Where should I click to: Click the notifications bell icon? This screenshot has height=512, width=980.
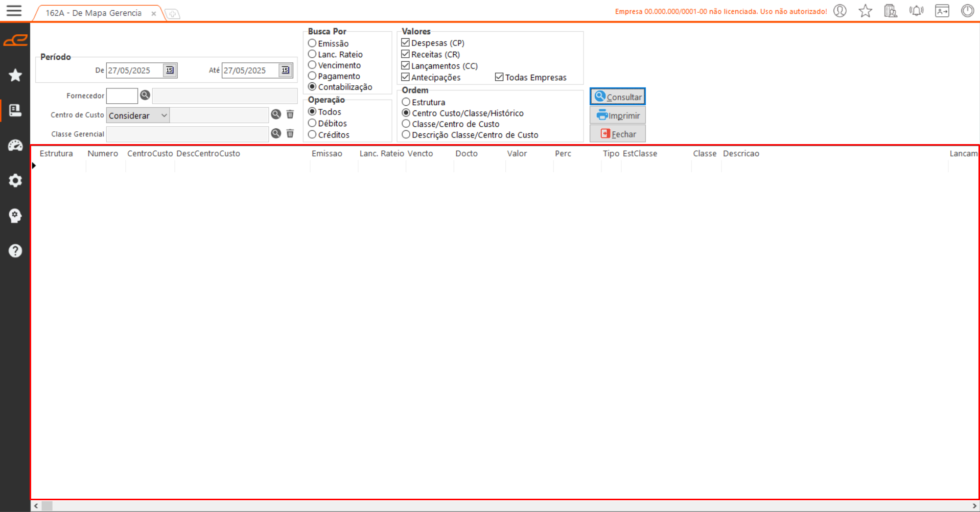(x=916, y=11)
